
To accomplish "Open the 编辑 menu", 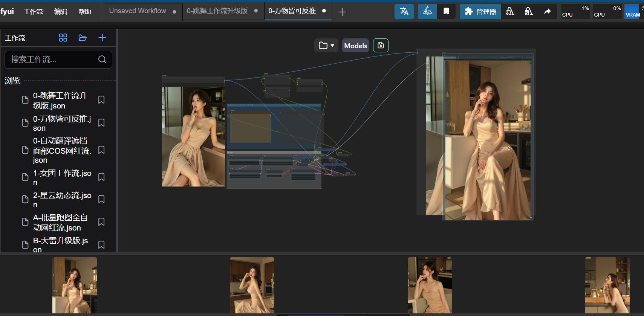I will (x=60, y=12).
